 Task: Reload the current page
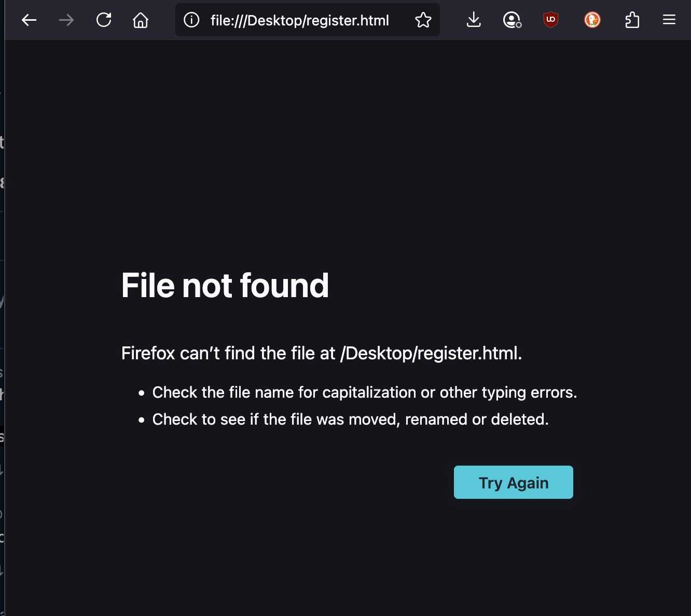104,20
